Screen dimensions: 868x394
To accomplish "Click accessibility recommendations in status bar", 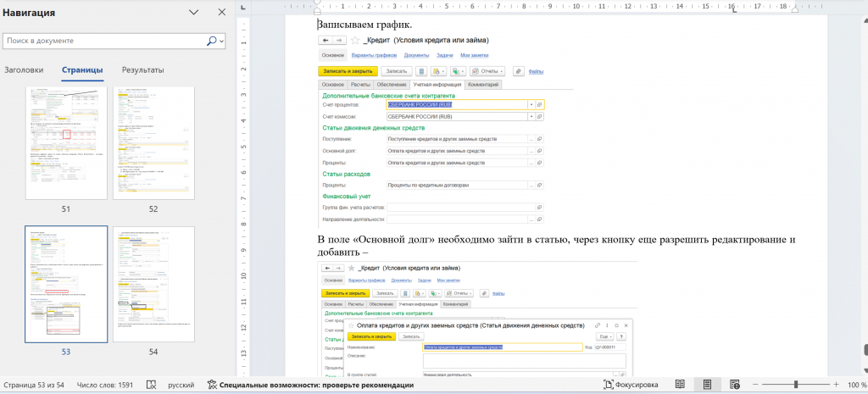I will tap(310, 385).
